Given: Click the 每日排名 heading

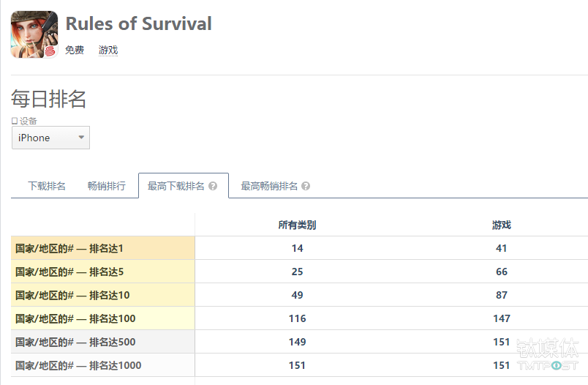Looking at the screenshot, I should point(48,99).
